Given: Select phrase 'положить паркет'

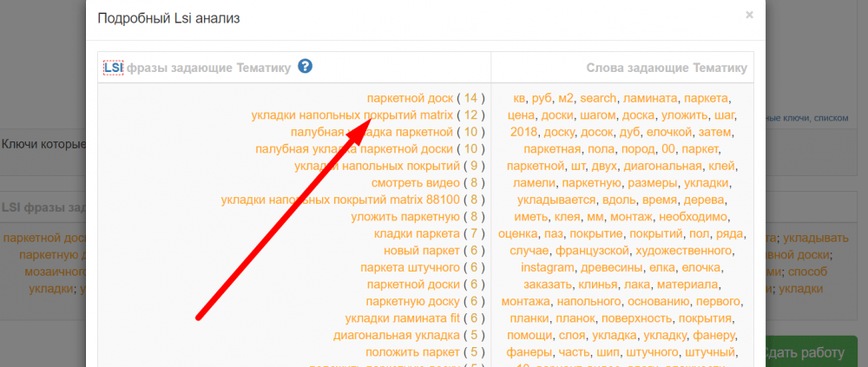Looking at the screenshot, I should tap(412, 352).
